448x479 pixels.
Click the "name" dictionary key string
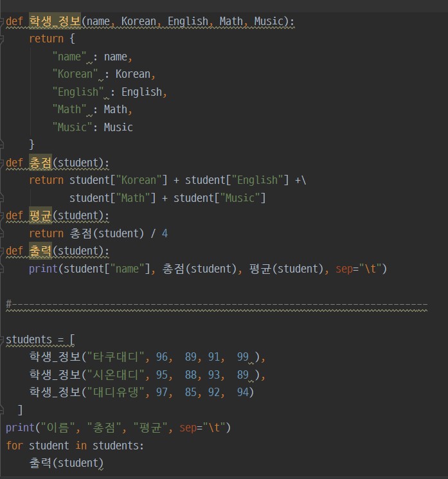[x=69, y=57]
